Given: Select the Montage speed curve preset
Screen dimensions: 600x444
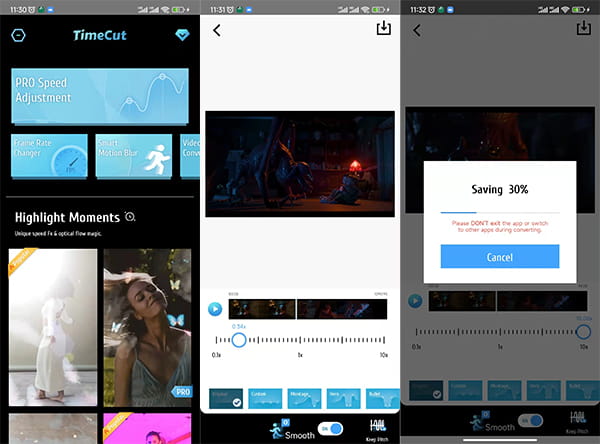Looking at the screenshot, I should click(305, 398).
